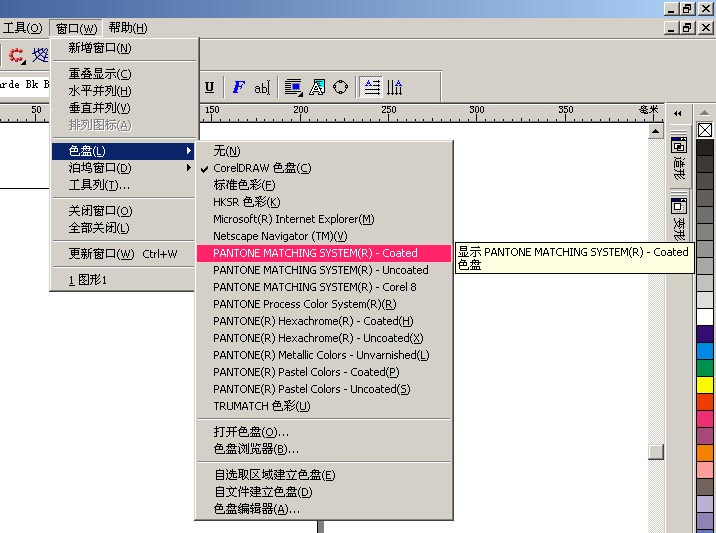Pick the blue color swatch in the palette

705,351
